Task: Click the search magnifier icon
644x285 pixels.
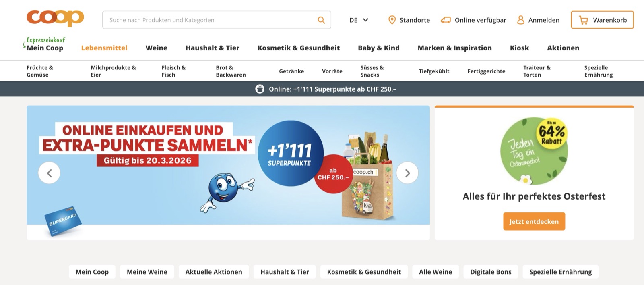Action: (321, 20)
